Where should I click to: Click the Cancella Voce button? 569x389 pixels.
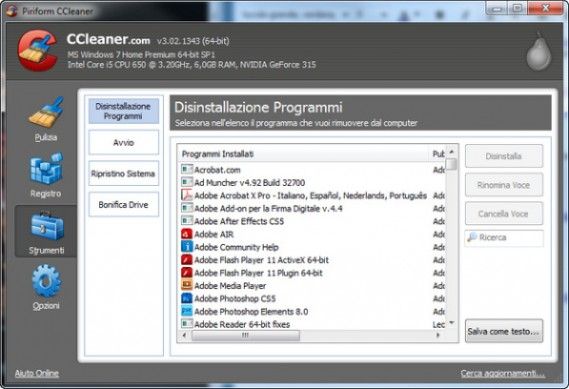click(x=504, y=214)
